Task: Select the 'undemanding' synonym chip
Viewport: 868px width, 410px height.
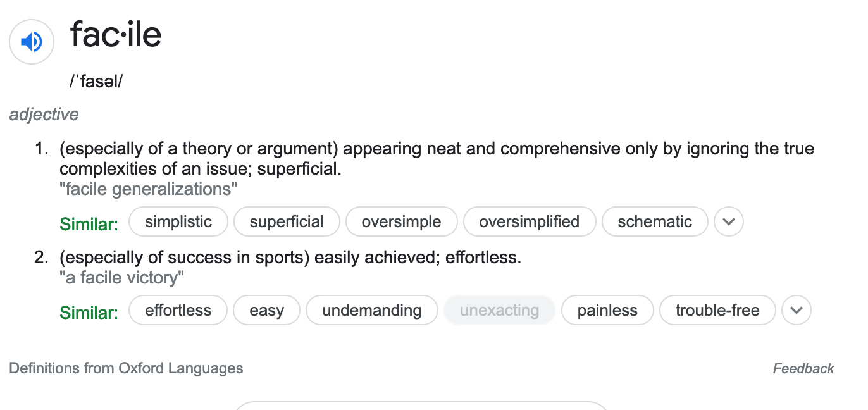Action: coord(371,311)
